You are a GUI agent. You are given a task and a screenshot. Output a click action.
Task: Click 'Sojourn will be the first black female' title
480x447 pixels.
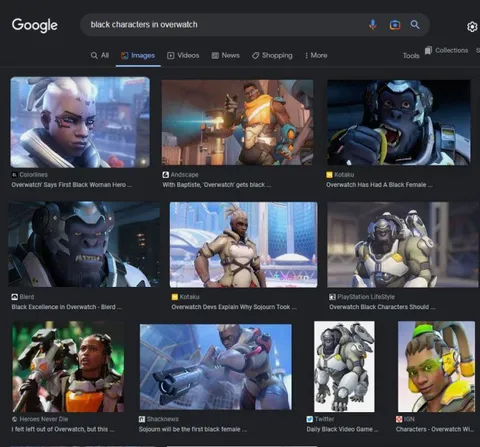point(193,429)
